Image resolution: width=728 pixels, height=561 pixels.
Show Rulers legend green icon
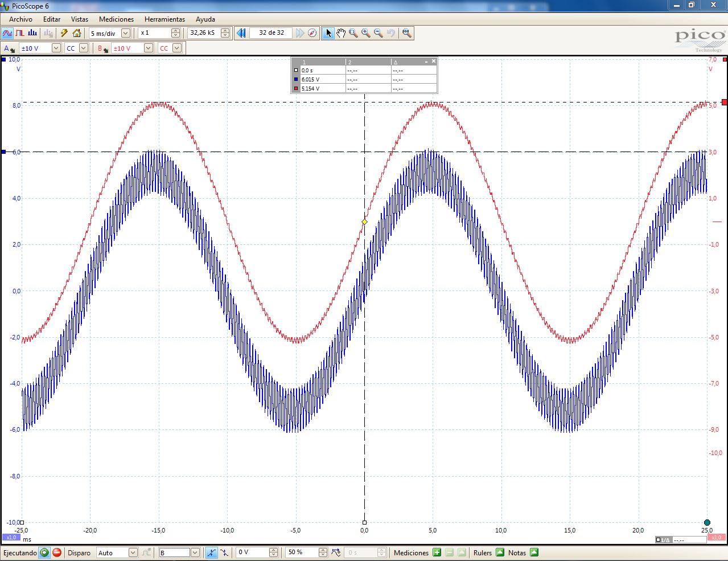click(x=500, y=552)
